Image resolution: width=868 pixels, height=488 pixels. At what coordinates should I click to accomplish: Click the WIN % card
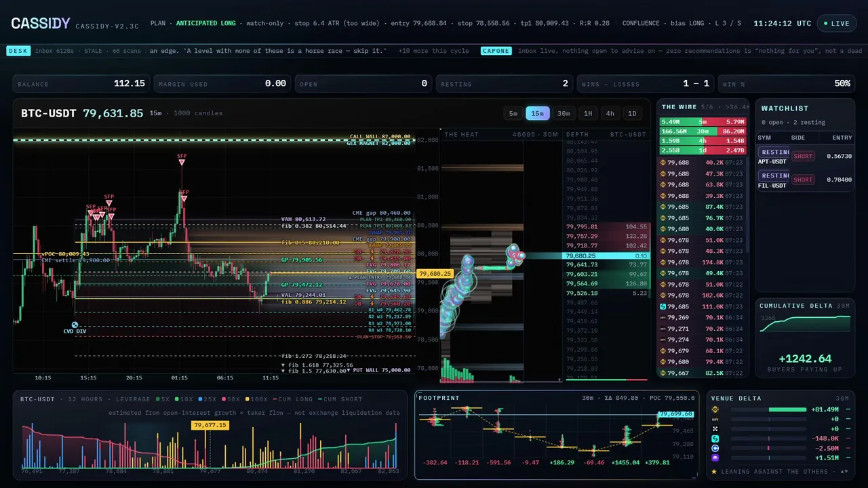click(x=787, y=84)
